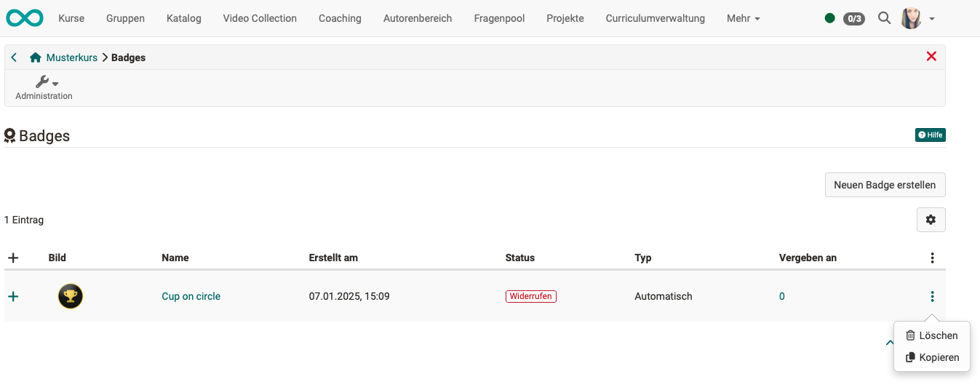Screen dimensions: 980x390
Task: Open table settings gear icon
Action: [x=931, y=220]
